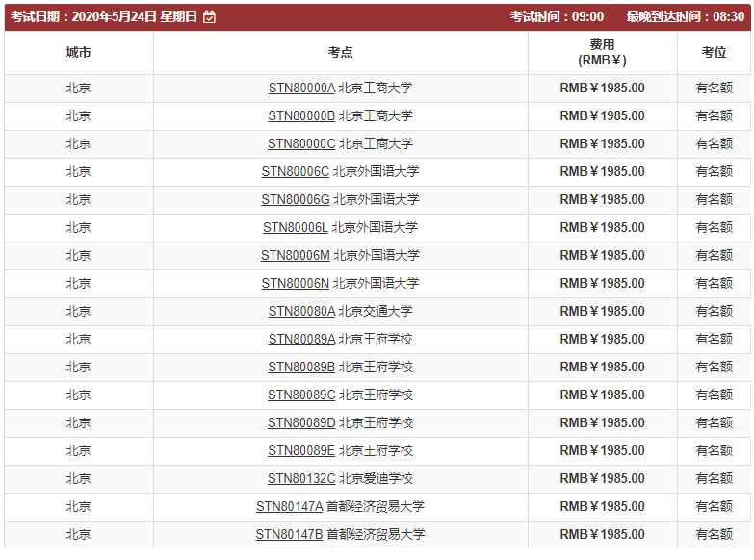Click the STN80000C test center code
The image size is (754, 560).
301,144
